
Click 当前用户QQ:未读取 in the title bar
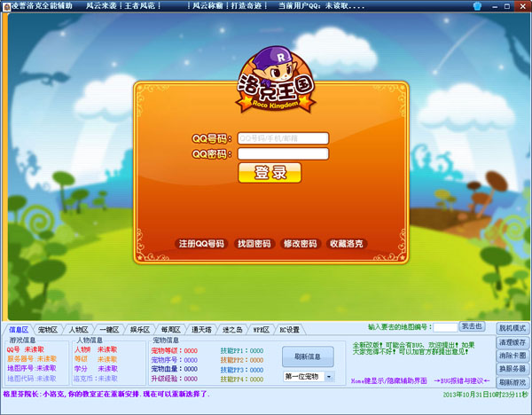(x=321, y=6)
